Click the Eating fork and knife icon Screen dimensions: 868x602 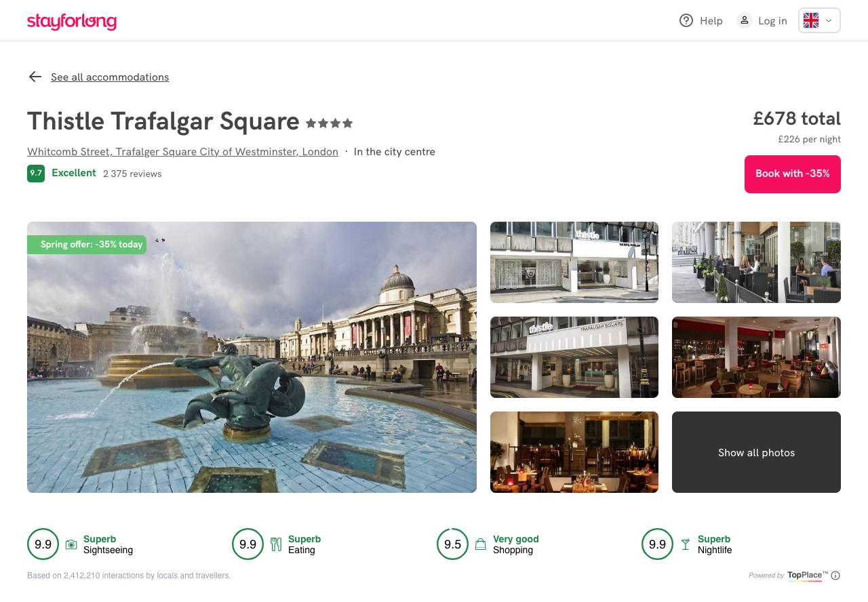point(276,544)
